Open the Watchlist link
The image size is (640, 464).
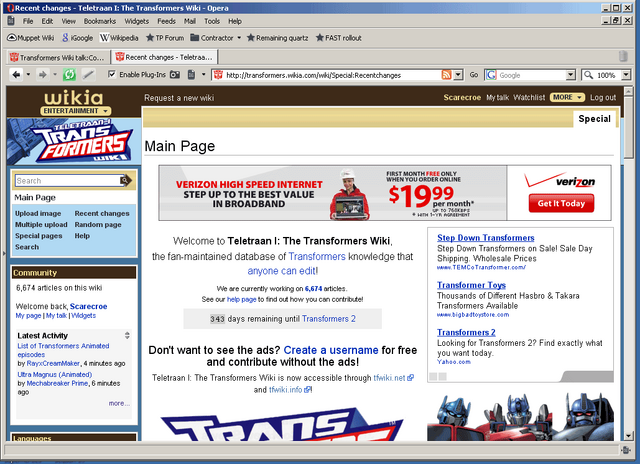(x=529, y=98)
